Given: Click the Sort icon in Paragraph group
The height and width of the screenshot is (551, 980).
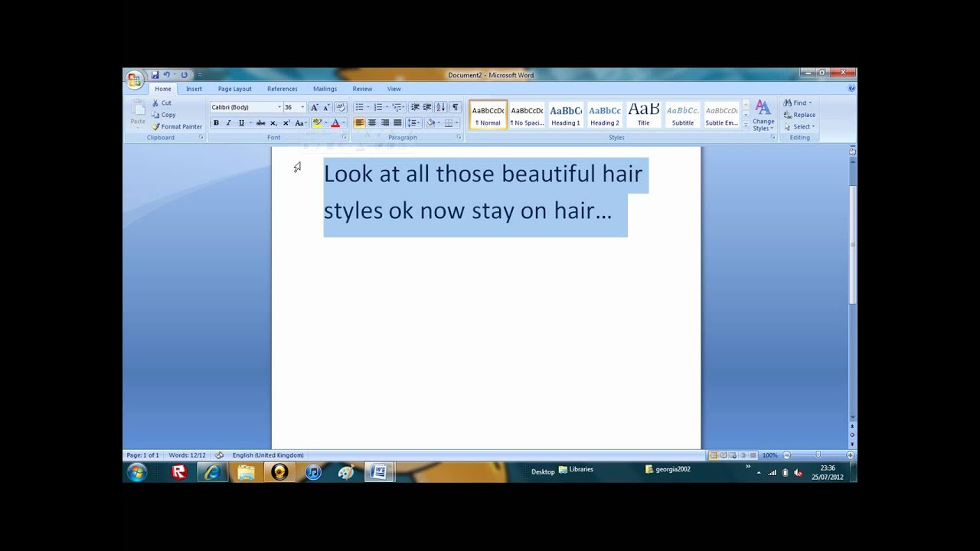Looking at the screenshot, I should pyautogui.click(x=440, y=107).
